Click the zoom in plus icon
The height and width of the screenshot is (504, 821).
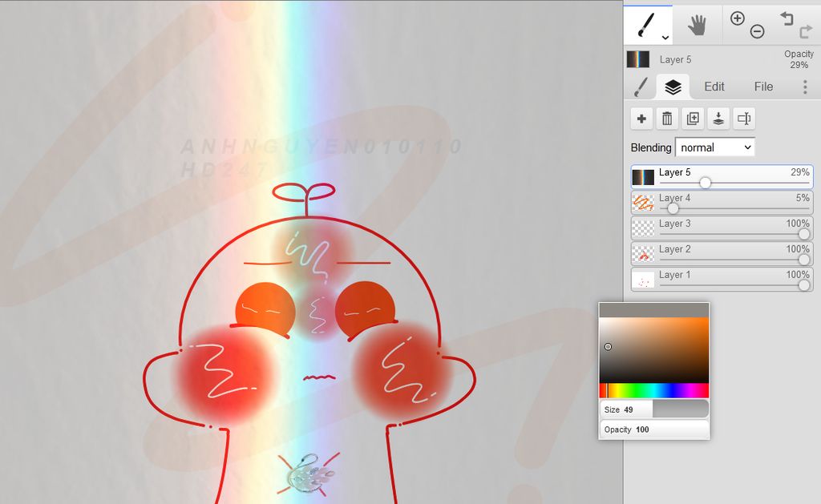pos(738,19)
